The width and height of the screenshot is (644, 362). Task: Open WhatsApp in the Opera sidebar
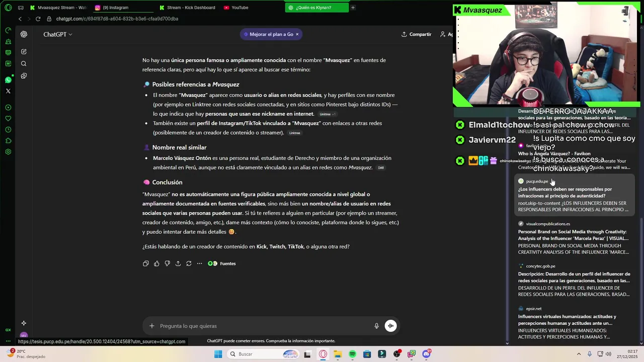8,80
